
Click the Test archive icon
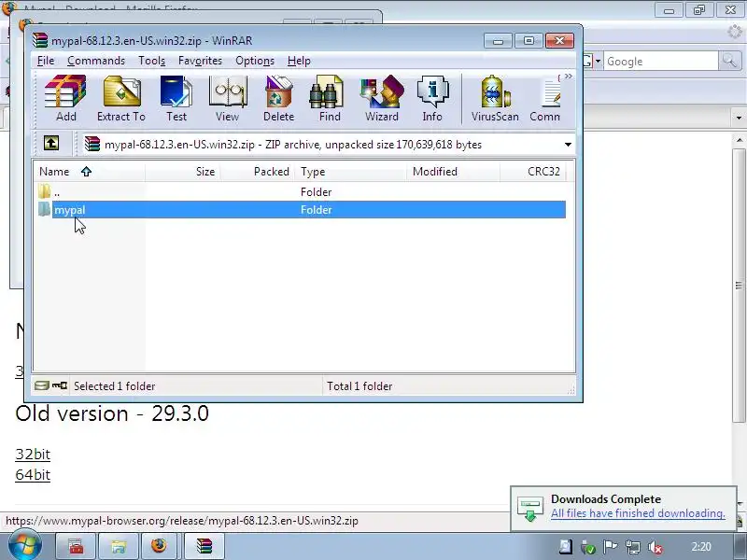pos(176,99)
